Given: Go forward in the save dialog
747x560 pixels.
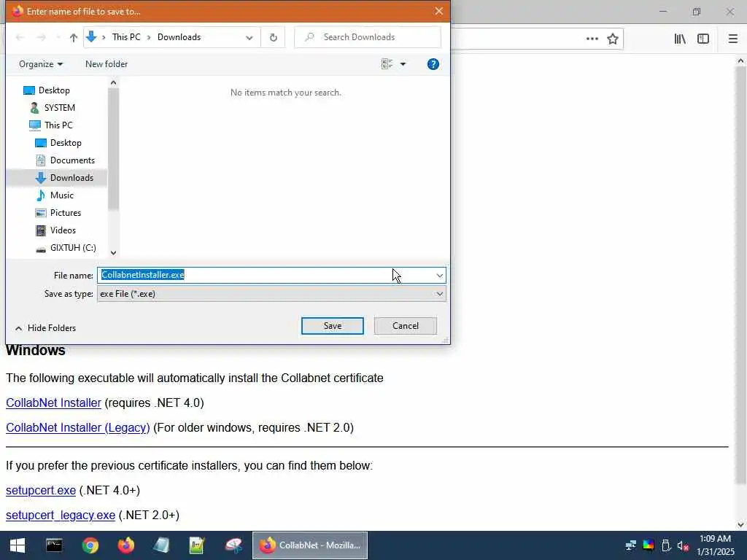Looking at the screenshot, I should [x=42, y=37].
